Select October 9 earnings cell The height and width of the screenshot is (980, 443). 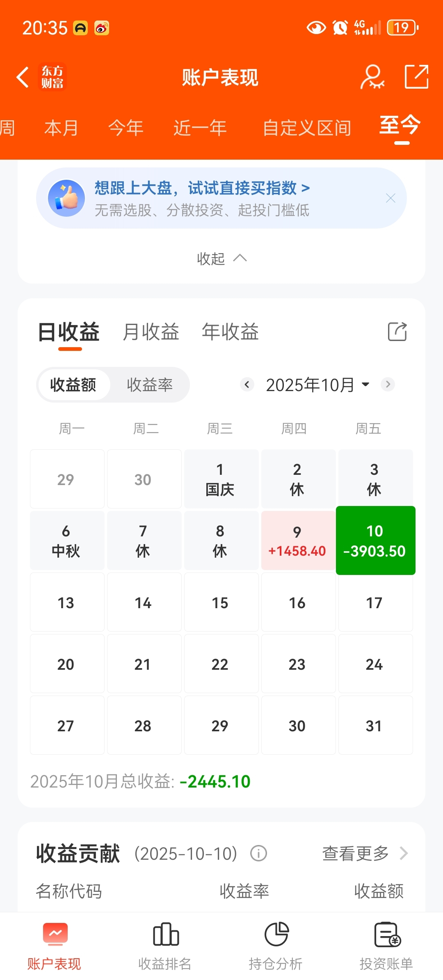[x=298, y=540]
